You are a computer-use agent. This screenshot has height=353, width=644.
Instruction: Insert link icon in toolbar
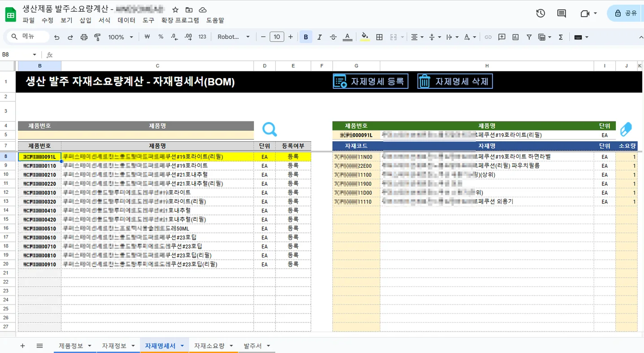click(488, 37)
